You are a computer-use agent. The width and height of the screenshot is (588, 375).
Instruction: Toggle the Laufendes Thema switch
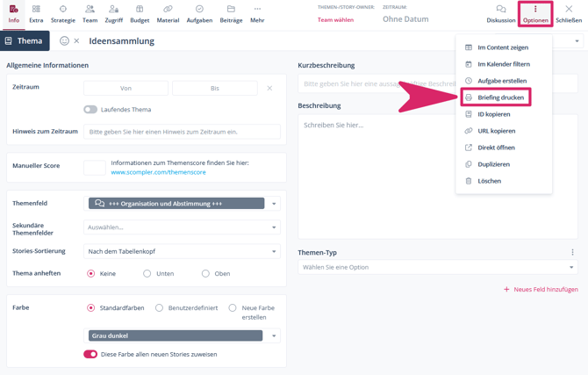90,110
